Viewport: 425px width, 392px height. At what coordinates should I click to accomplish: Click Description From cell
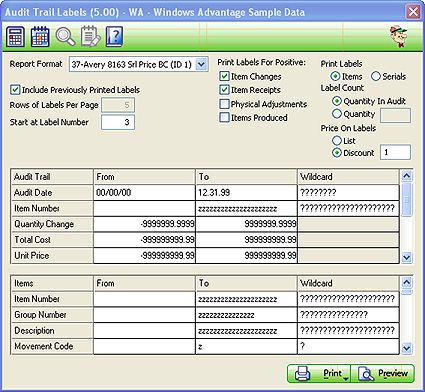click(144, 331)
